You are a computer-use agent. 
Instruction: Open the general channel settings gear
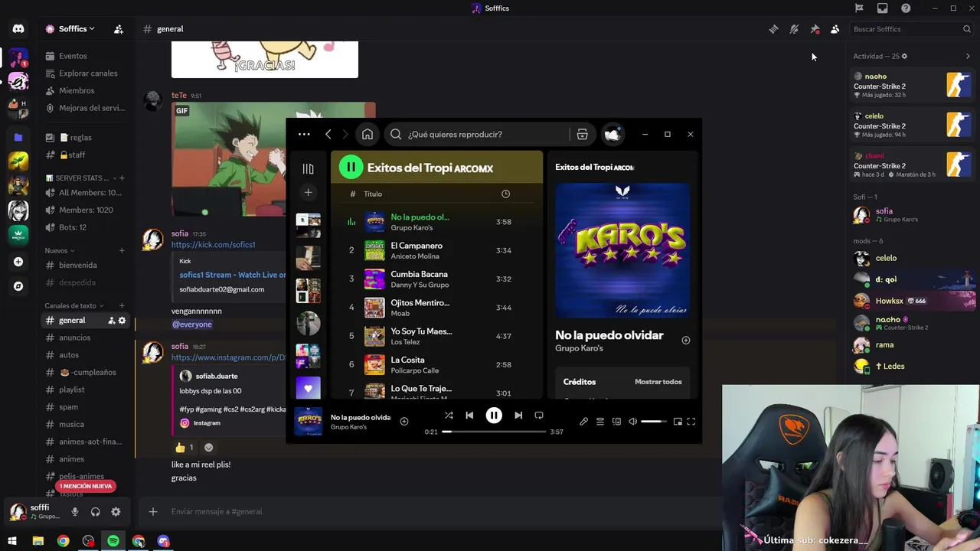click(x=122, y=321)
